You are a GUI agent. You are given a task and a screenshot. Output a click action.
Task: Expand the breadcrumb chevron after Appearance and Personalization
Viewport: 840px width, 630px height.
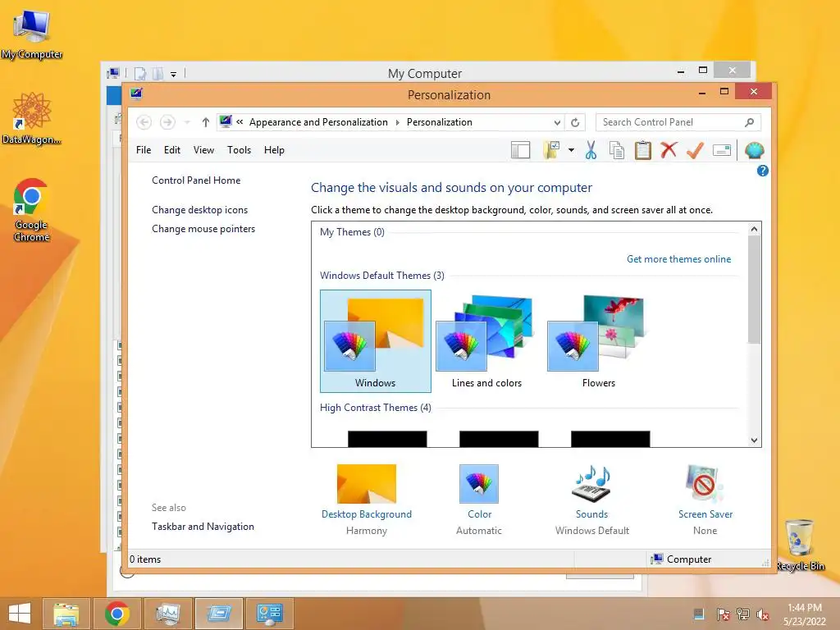coord(398,123)
